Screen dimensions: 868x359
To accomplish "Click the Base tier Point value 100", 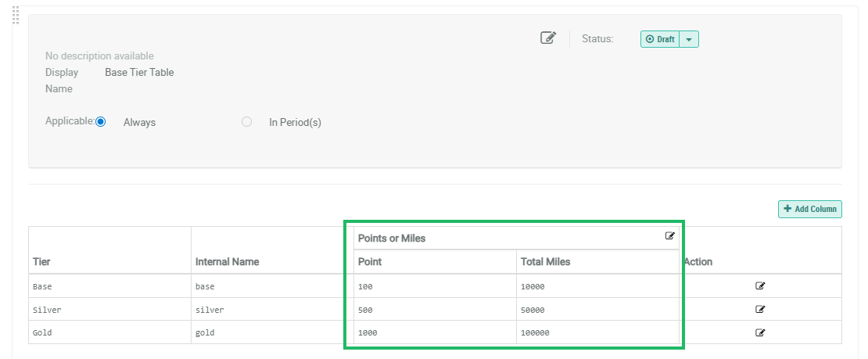I will coord(366,286).
